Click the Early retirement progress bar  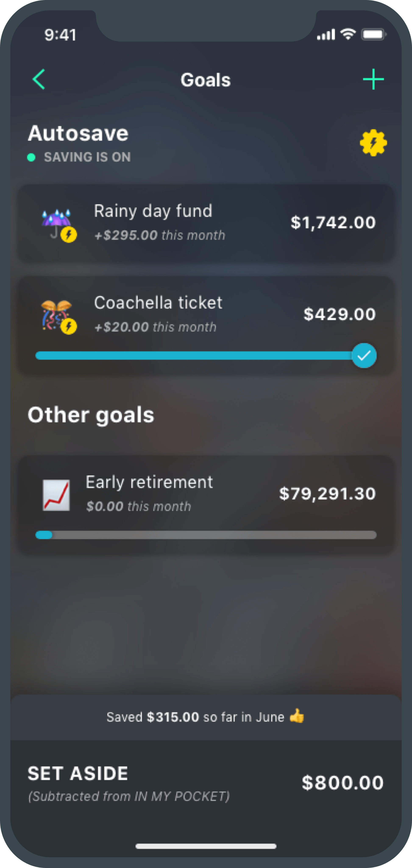pos(206,535)
